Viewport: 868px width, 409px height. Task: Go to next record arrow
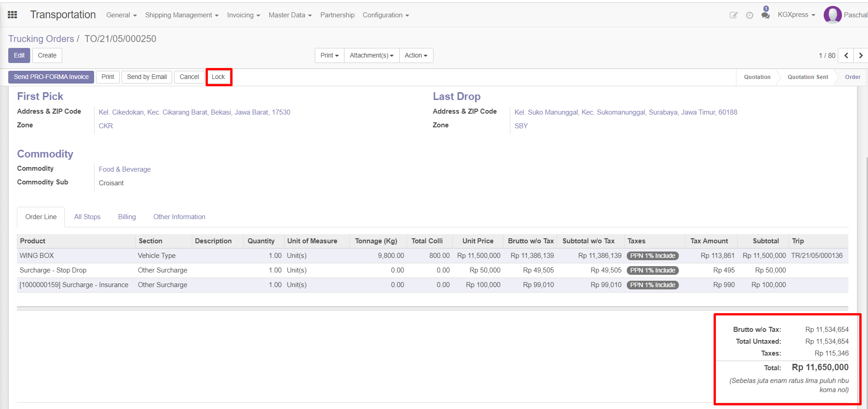(x=861, y=55)
